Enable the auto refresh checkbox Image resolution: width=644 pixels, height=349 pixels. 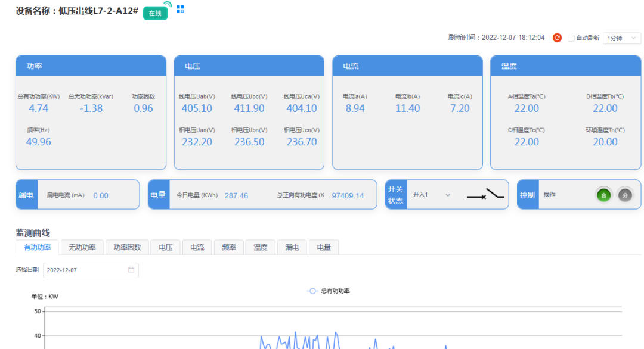point(571,38)
